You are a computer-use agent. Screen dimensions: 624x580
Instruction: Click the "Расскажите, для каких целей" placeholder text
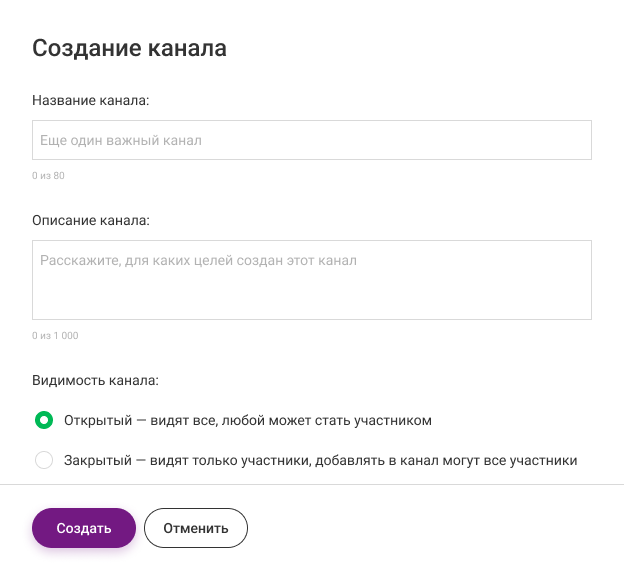[198, 261]
